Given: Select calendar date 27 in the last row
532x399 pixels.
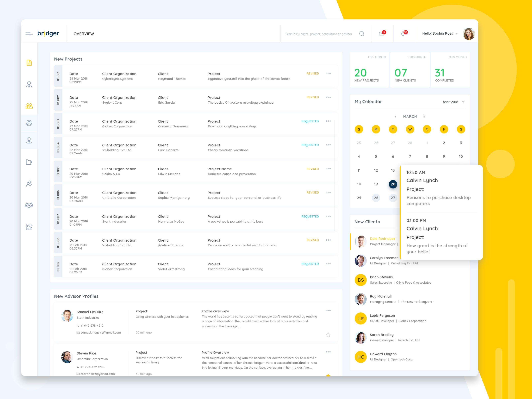Looking at the screenshot, I should [x=393, y=198].
